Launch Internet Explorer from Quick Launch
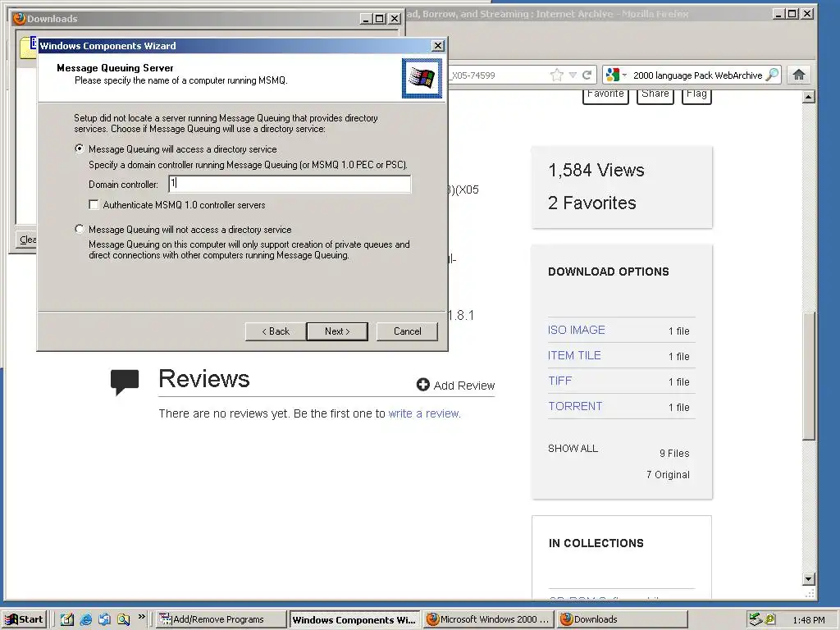Image resolution: width=840 pixels, height=630 pixels. [x=85, y=619]
